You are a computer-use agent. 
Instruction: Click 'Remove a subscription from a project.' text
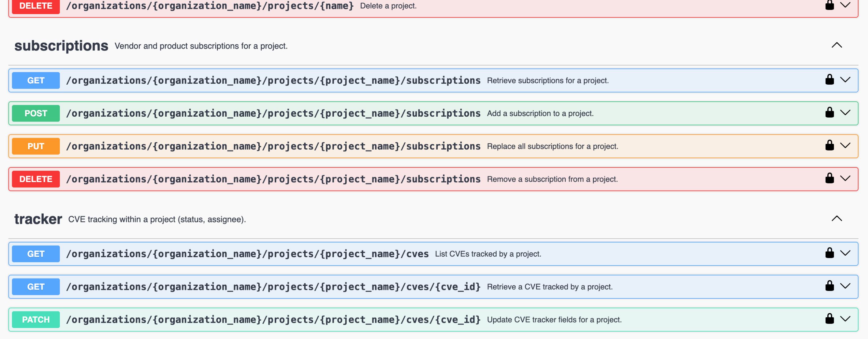click(552, 180)
